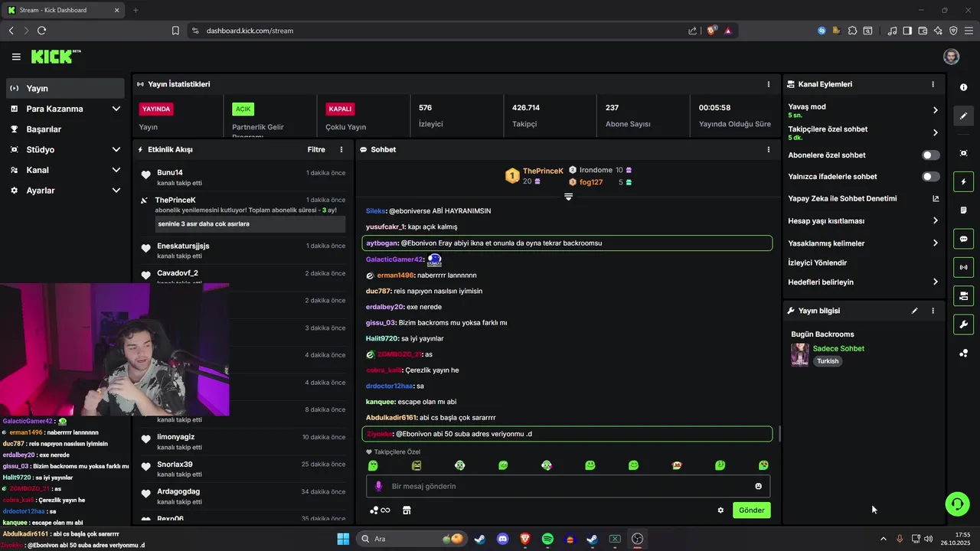
Task: Open the Windows Start button
Action: point(343,539)
